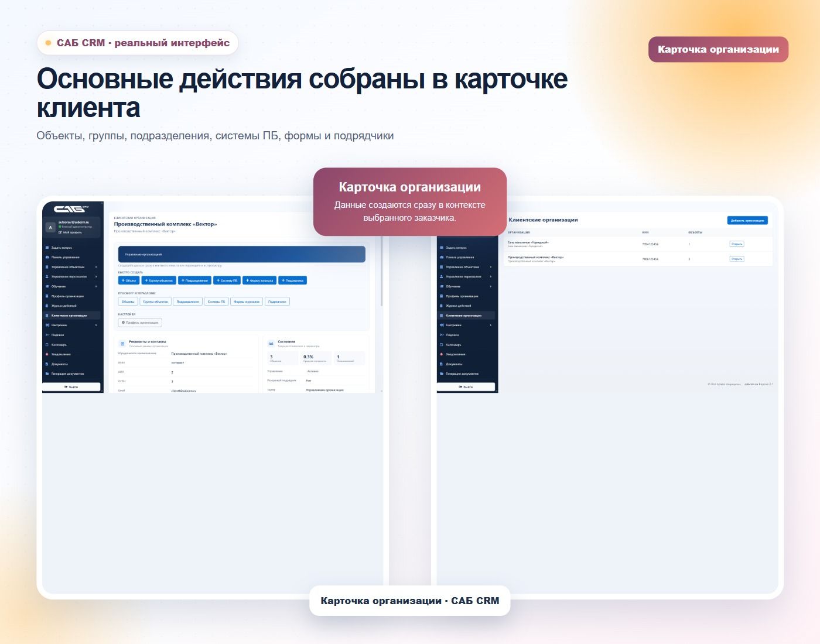Click the INN value 7704123456
820x644 pixels.
[x=650, y=244]
